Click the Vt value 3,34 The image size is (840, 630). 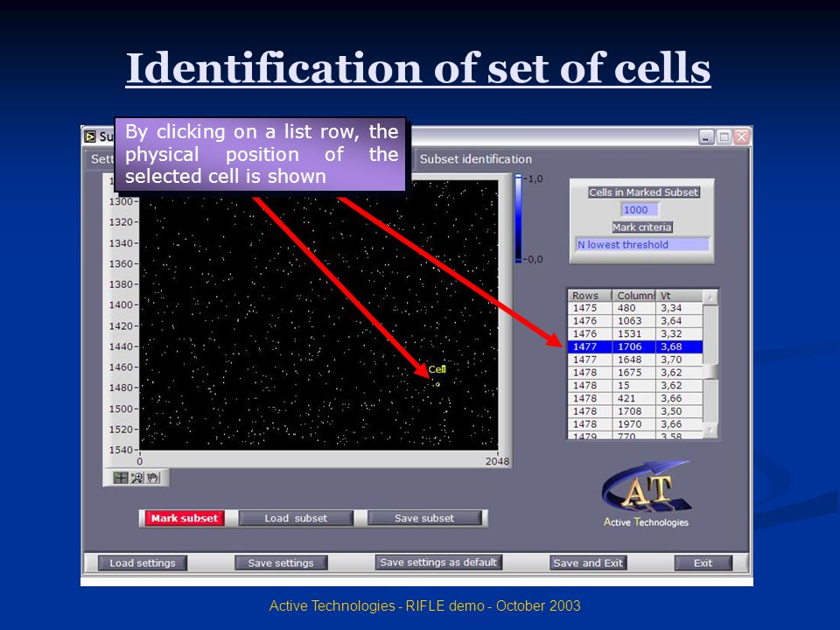click(x=679, y=308)
